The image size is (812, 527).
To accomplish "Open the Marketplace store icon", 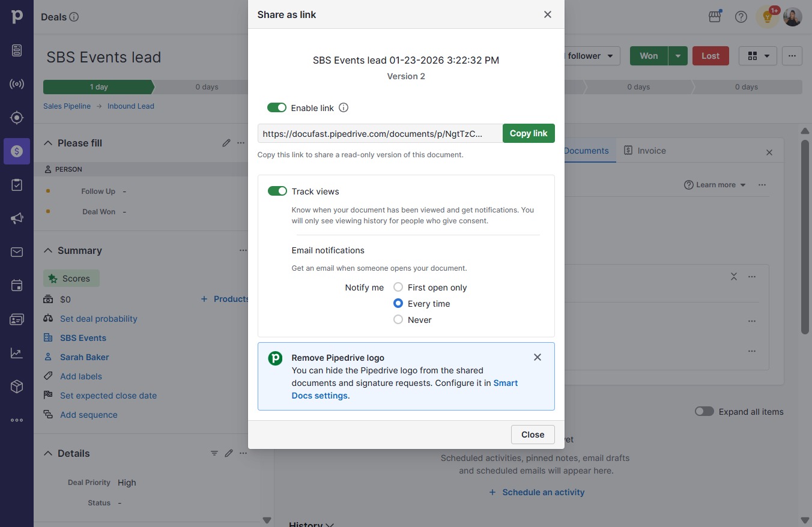I will (715, 17).
